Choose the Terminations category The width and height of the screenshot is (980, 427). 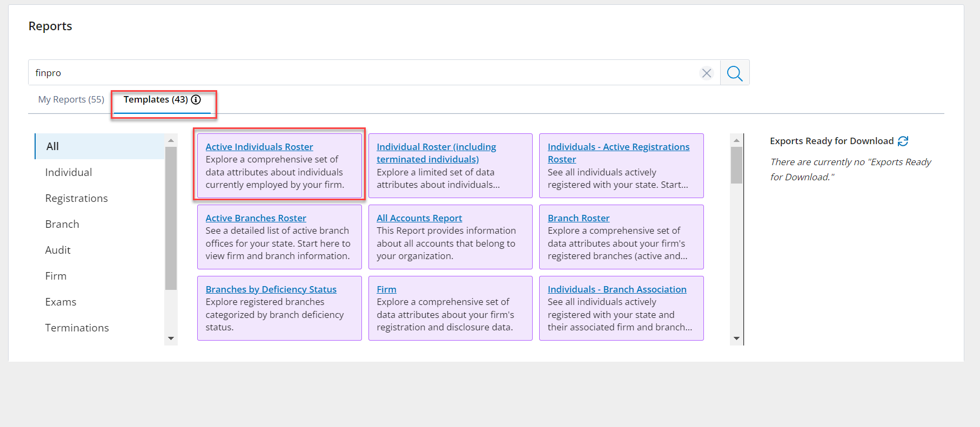[77, 328]
